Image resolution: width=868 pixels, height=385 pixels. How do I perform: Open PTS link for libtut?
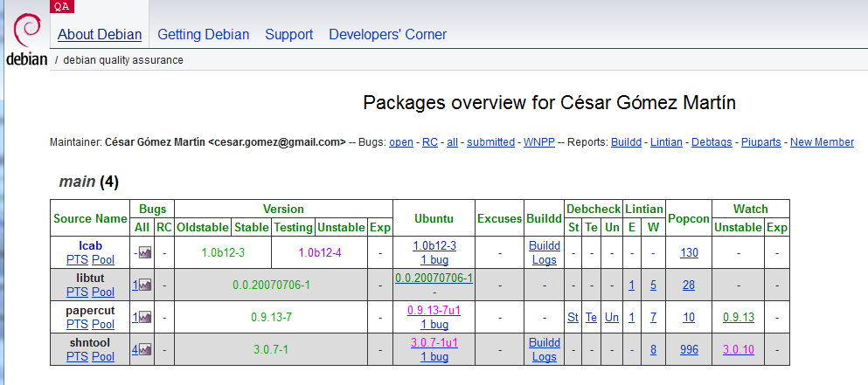(x=77, y=292)
